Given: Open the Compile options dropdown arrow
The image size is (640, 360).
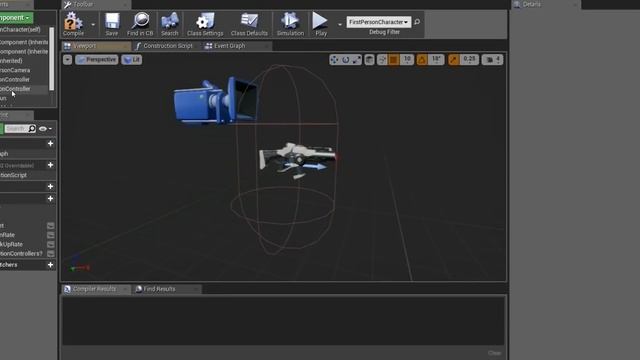Looking at the screenshot, I should point(93,24).
